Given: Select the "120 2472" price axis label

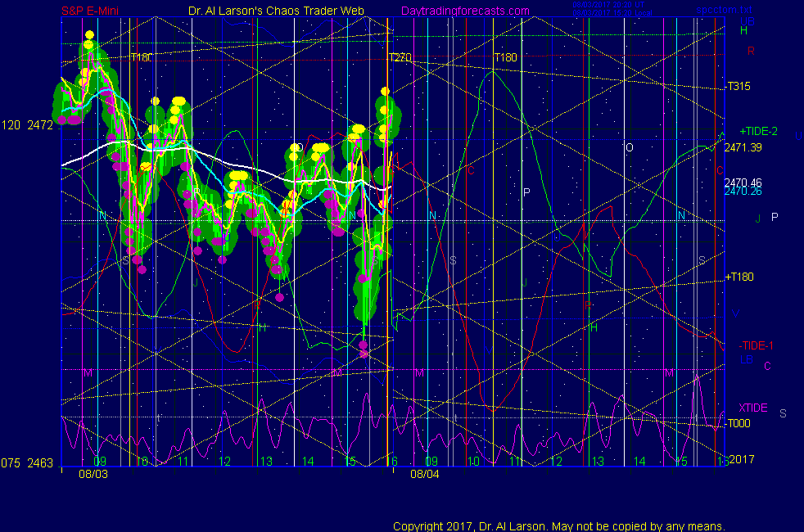Looking at the screenshot, I should point(27,125).
